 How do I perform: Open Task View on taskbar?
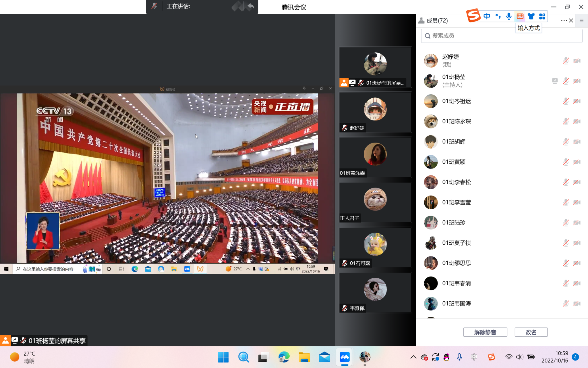point(264,357)
